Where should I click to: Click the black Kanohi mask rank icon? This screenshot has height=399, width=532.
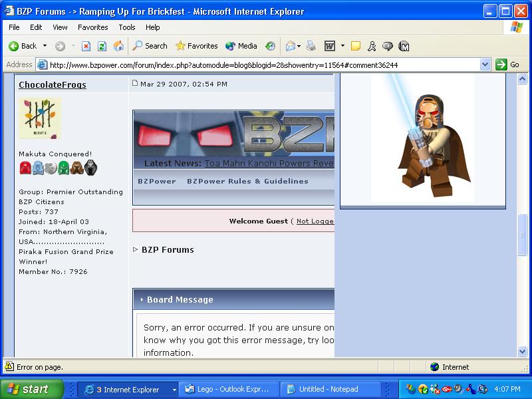90,168
